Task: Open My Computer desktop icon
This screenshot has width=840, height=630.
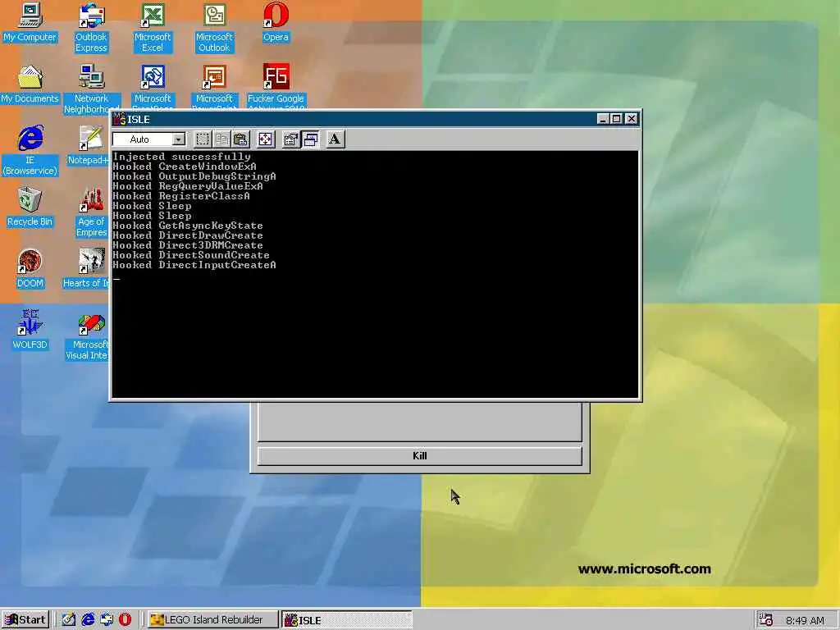Action: 30,23
